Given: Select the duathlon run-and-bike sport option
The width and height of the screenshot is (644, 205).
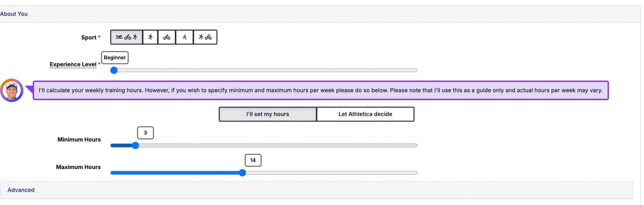Looking at the screenshot, I should 205,37.
